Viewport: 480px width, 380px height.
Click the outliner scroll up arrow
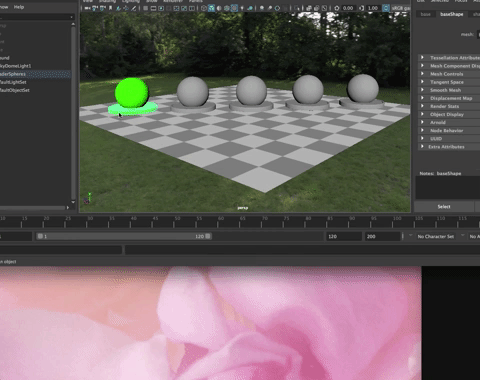pos(73,24)
